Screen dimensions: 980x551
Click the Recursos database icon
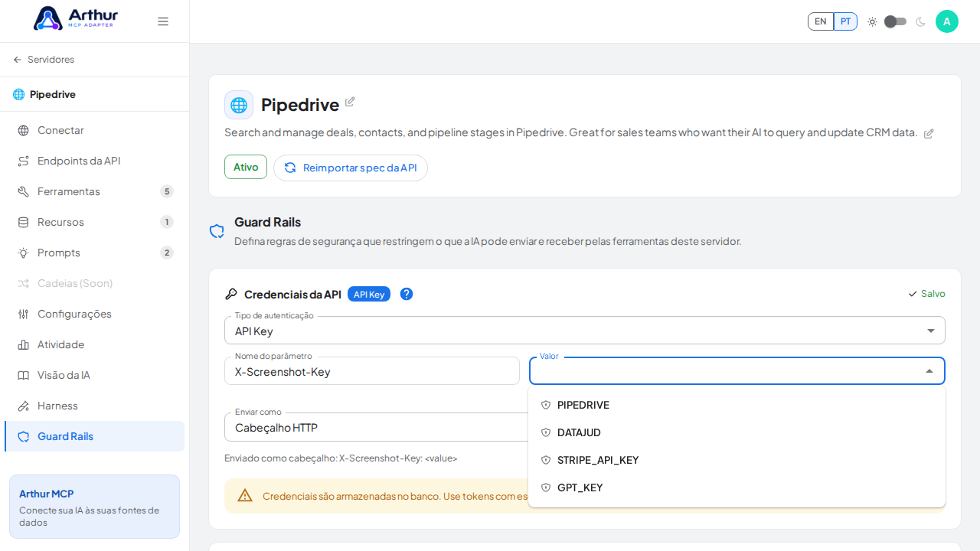pyautogui.click(x=24, y=222)
